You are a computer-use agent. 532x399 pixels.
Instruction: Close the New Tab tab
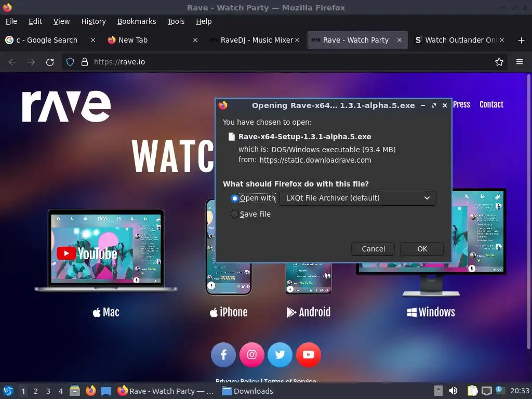195,40
